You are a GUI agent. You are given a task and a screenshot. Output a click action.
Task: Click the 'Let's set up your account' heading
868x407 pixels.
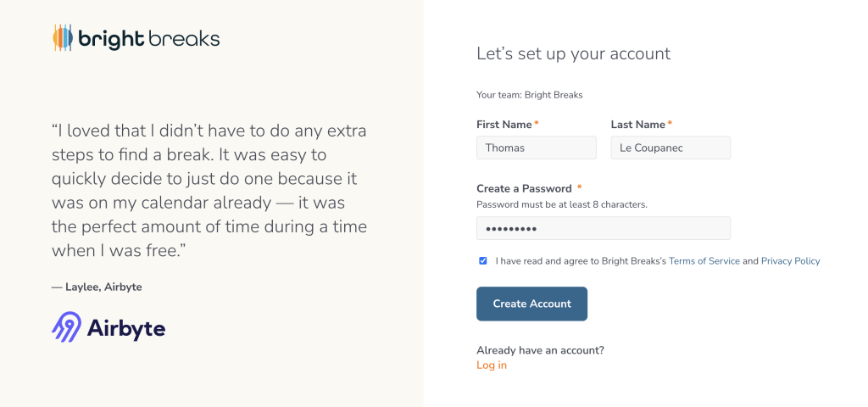573,53
